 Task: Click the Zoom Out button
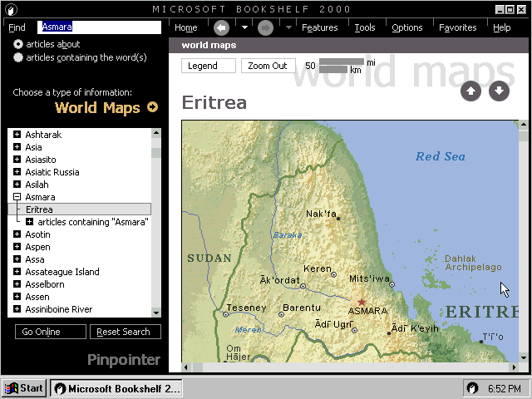point(268,66)
